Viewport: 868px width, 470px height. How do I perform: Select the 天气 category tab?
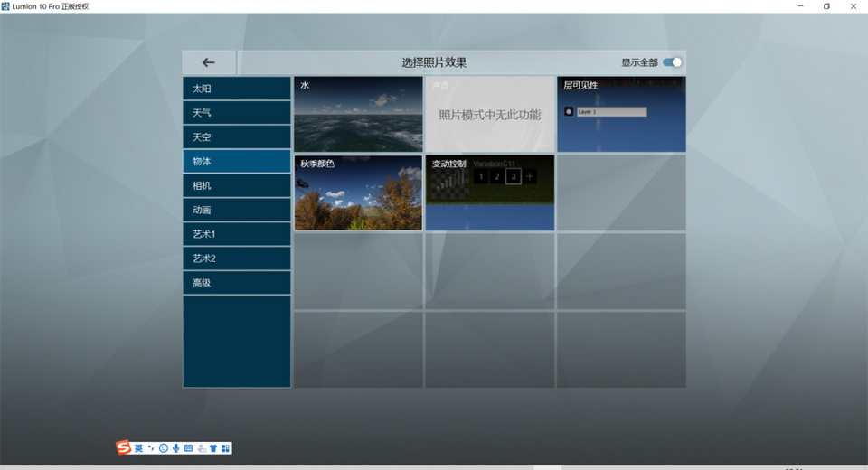coord(236,113)
